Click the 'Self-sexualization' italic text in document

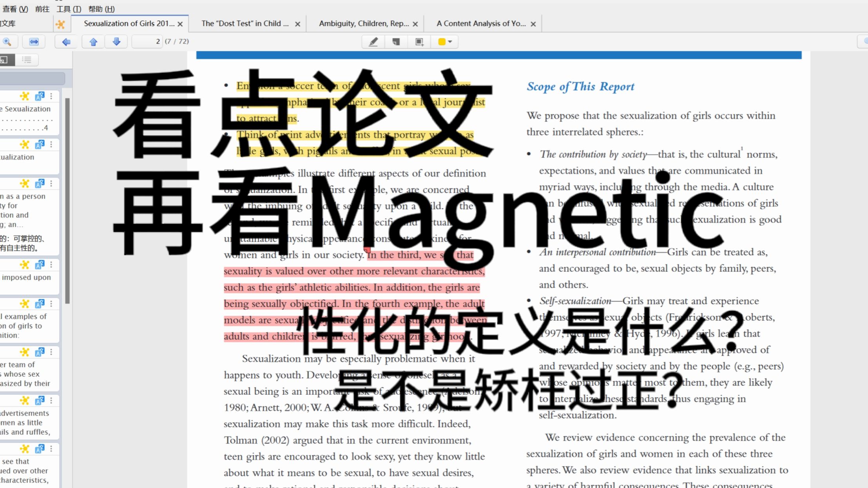575,301
